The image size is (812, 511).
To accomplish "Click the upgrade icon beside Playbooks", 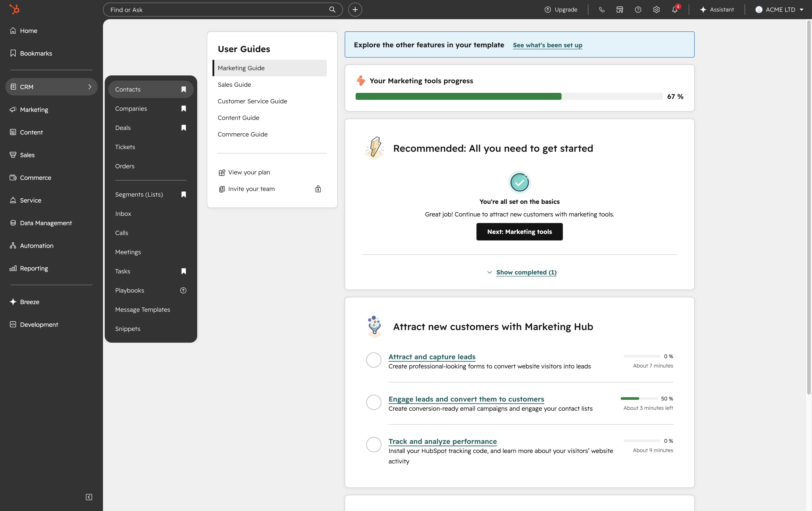I will click(x=183, y=290).
